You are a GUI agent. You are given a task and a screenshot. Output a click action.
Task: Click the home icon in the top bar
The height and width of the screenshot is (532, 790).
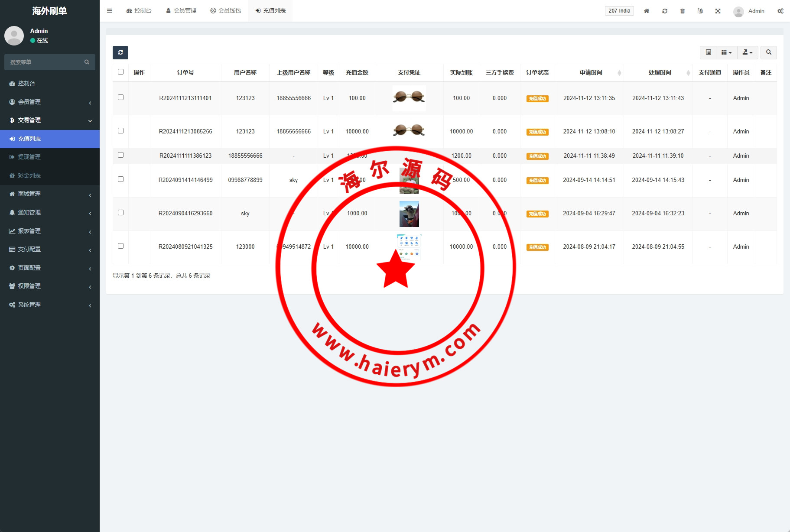(x=646, y=11)
